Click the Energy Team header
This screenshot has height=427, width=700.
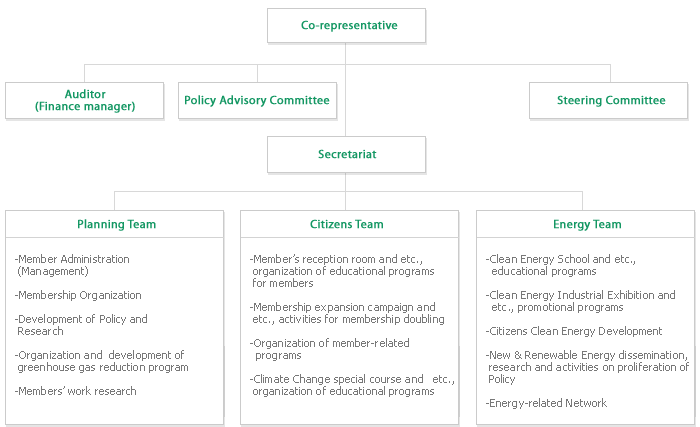click(586, 224)
